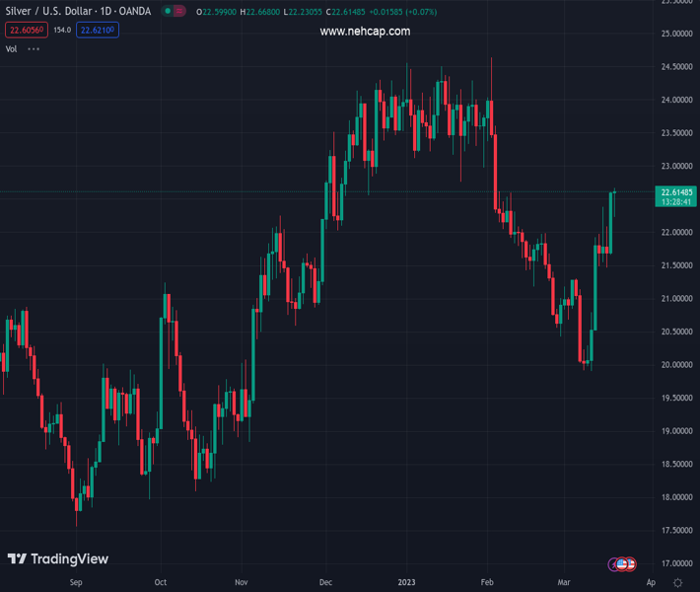This screenshot has height=592, width=700.
Task: Click the 17.00000 price axis label
Action: 676,563
